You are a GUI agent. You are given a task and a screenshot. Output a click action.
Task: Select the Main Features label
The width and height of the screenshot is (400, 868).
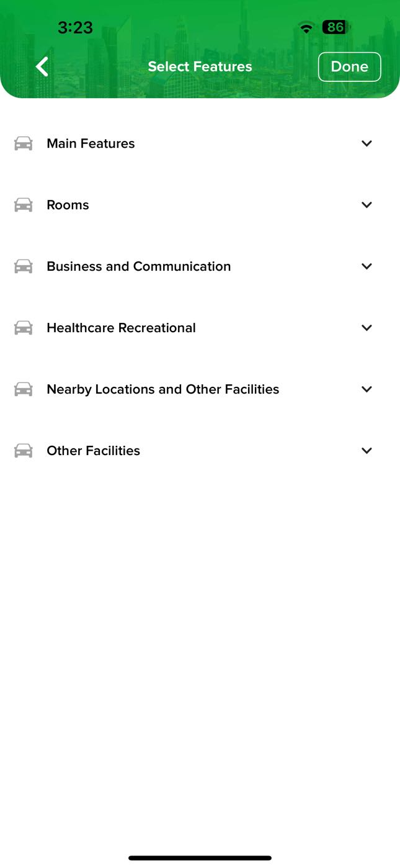[91, 143]
